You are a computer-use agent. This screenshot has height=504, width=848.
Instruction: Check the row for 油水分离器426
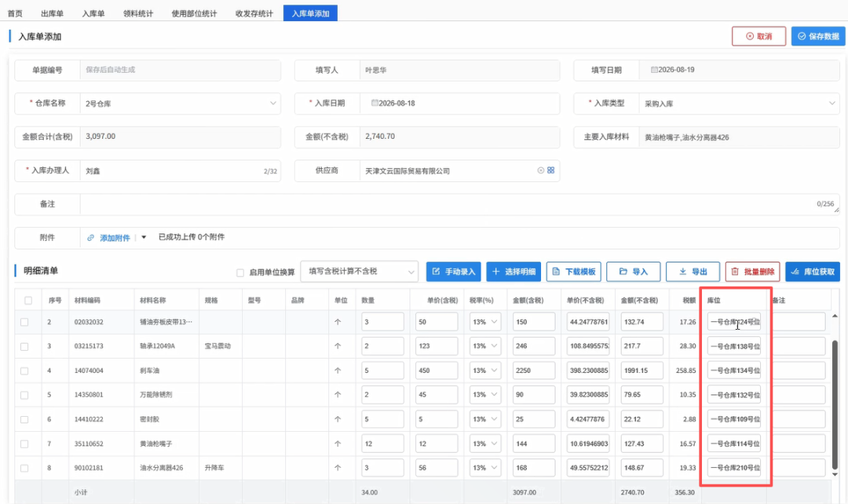click(24, 468)
